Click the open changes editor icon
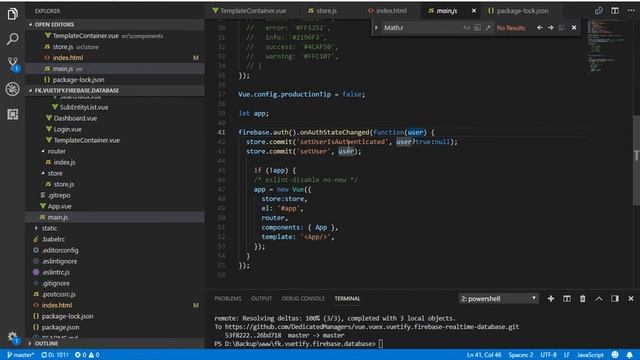640x360 pixels. [599, 11]
